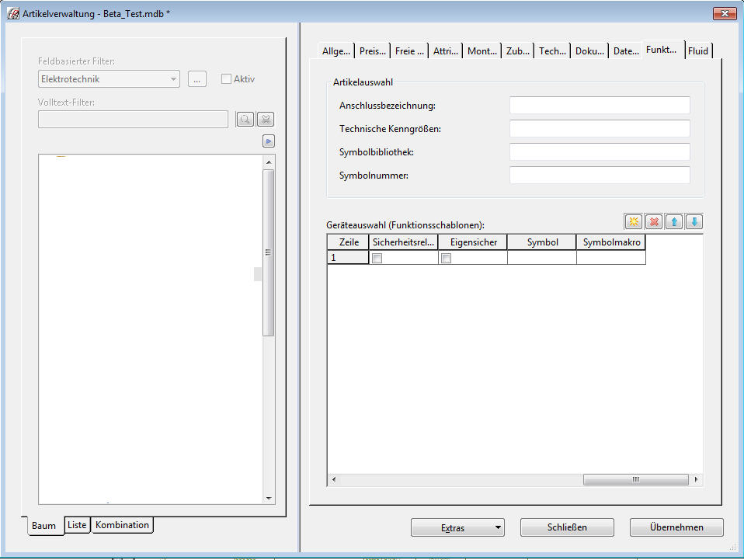Image resolution: width=744 pixels, height=560 pixels.
Task: Switch to the Baum view tab
Action: click(x=43, y=525)
